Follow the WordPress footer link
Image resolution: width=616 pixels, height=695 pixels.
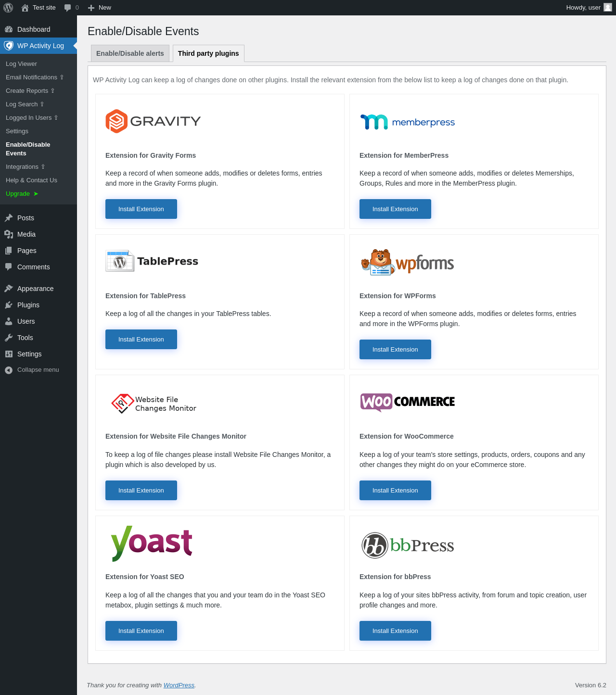(x=179, y=685)
